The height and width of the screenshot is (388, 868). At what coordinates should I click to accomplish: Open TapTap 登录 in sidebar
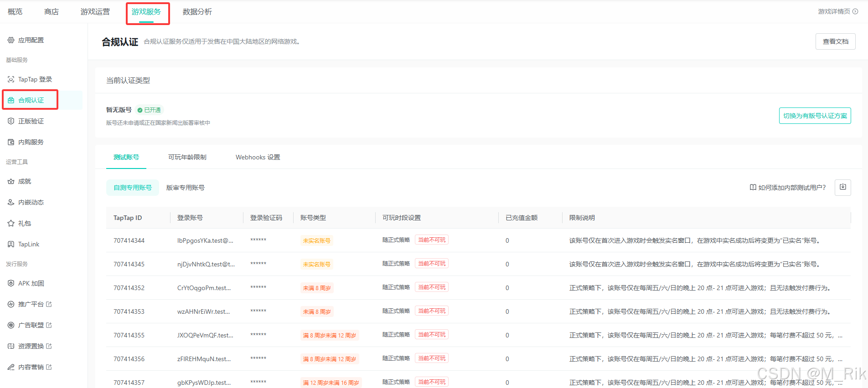(x=35, y=79)
